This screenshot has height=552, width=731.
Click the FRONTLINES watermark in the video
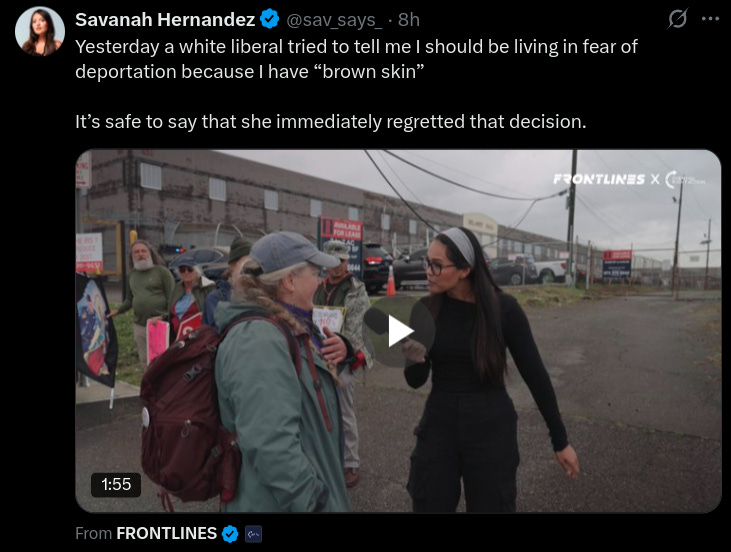tap(599, 179)
